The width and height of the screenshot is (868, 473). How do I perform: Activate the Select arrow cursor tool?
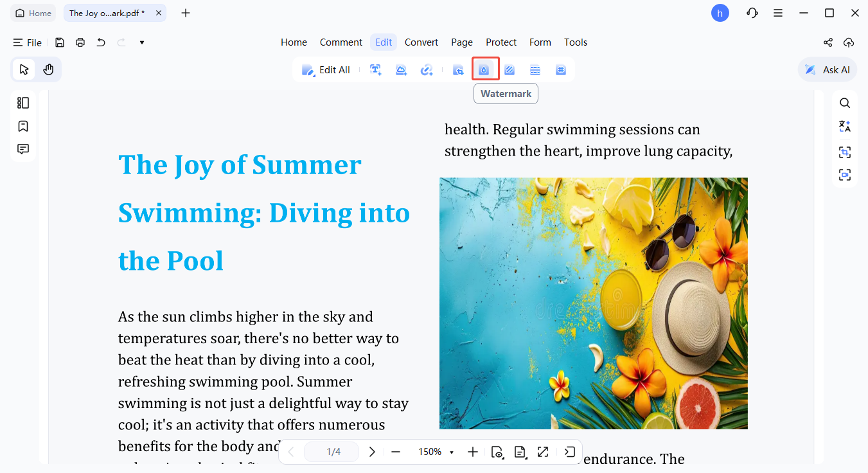click(24, 69)
